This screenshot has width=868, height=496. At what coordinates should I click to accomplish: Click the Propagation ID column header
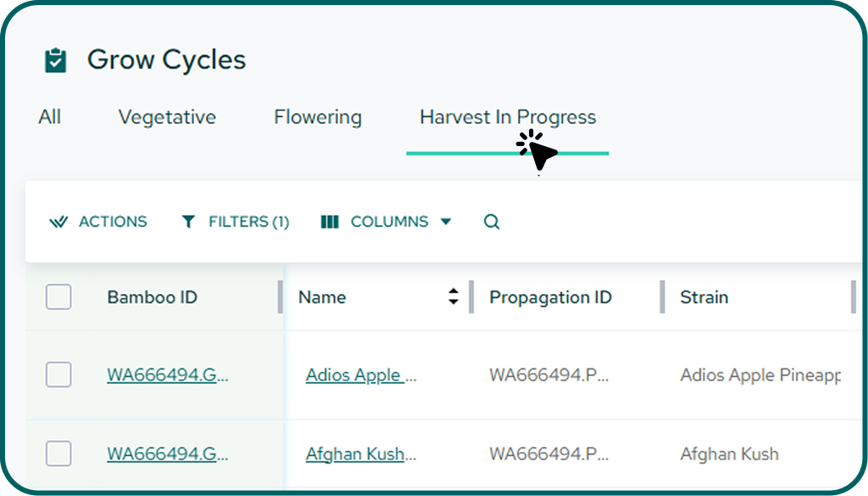tap(550, 297)
